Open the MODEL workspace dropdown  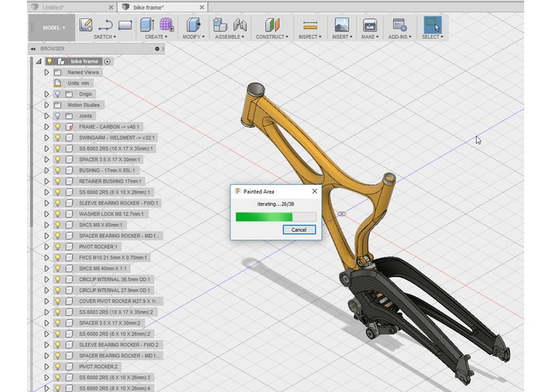click(x=53, y=28)
